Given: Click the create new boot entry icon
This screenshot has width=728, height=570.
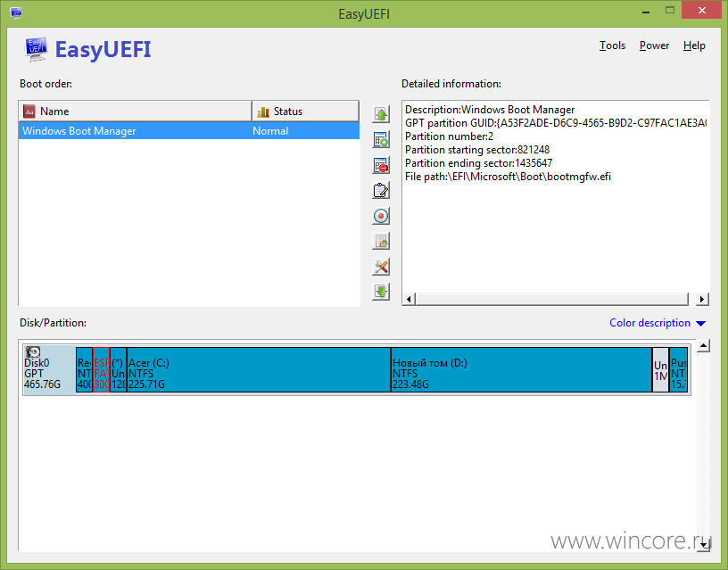Looking at the screenshot, I should (381, 140).
